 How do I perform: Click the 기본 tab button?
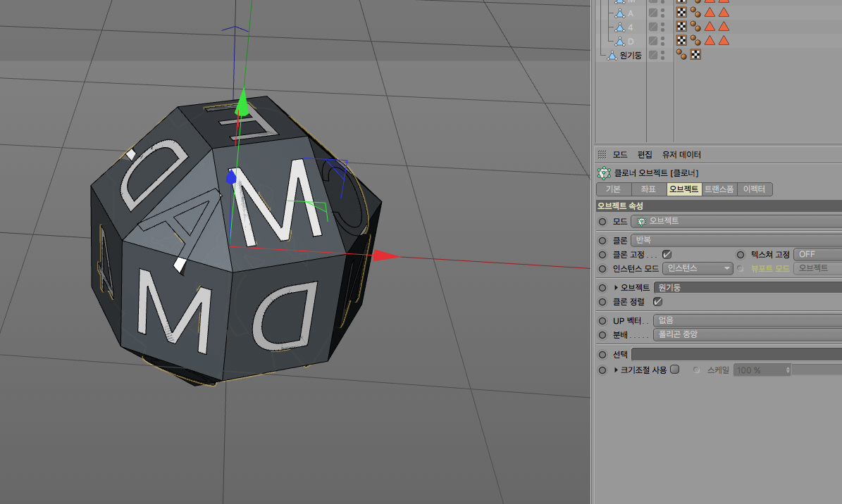click(613, 189)
